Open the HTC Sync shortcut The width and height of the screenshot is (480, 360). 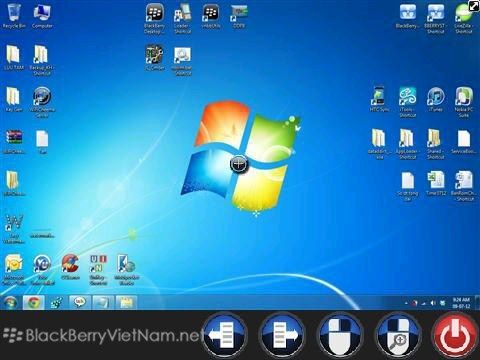pyautogui.click(x=379, y=99)
